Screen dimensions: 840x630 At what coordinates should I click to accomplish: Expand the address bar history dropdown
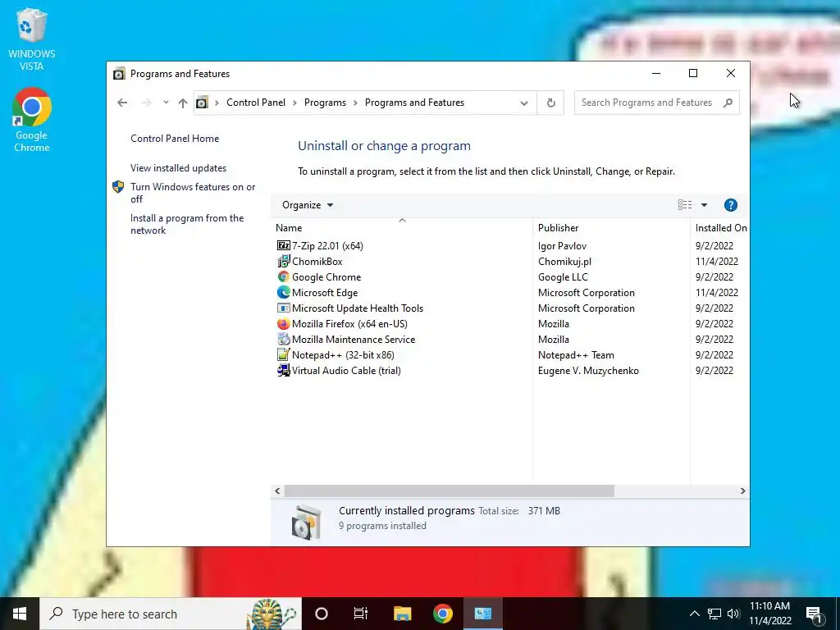[x=524, y=103]
